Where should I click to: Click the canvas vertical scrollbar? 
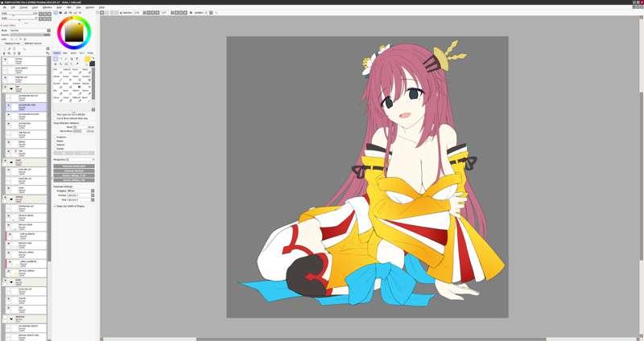click(x=641, y=176)
